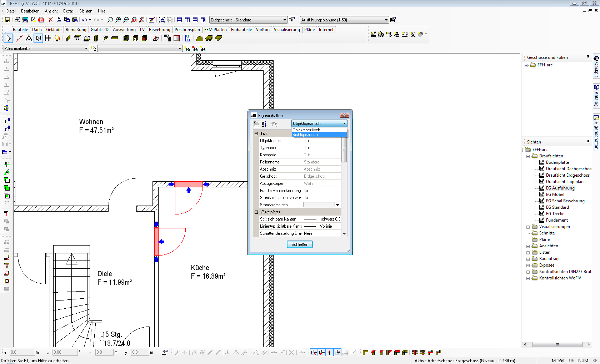Click the 3D box view icon in right toolbar
Viewport: 600px width, 364px height.
point(420,34)
